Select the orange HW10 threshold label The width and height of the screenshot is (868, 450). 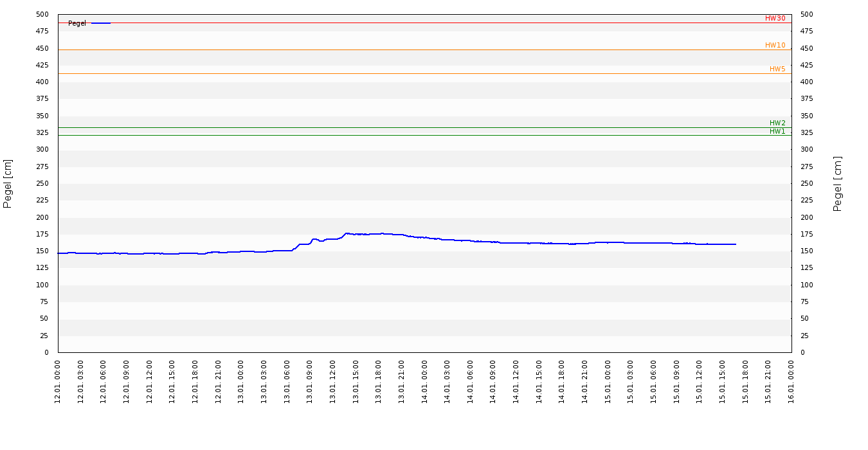tap(775, 46)
